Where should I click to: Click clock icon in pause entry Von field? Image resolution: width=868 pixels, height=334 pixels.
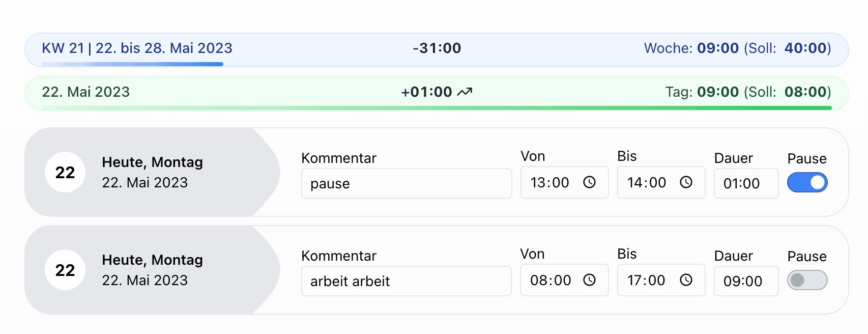coord(589,182)
